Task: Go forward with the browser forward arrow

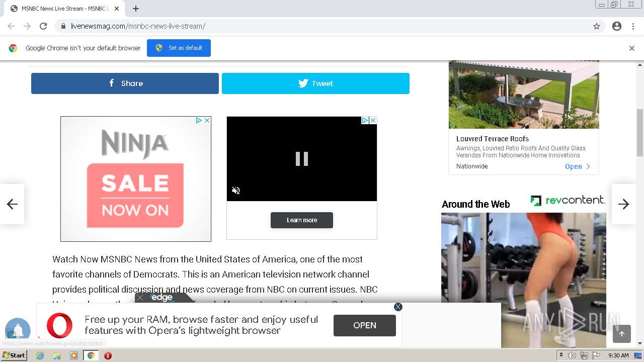Action: tap(27, 26)
